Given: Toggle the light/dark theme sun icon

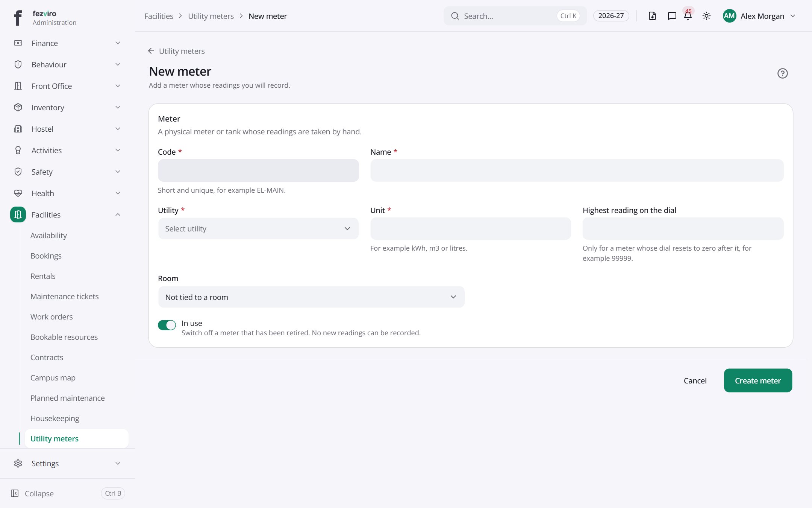Looking at the screenshot, I should 706,16.
